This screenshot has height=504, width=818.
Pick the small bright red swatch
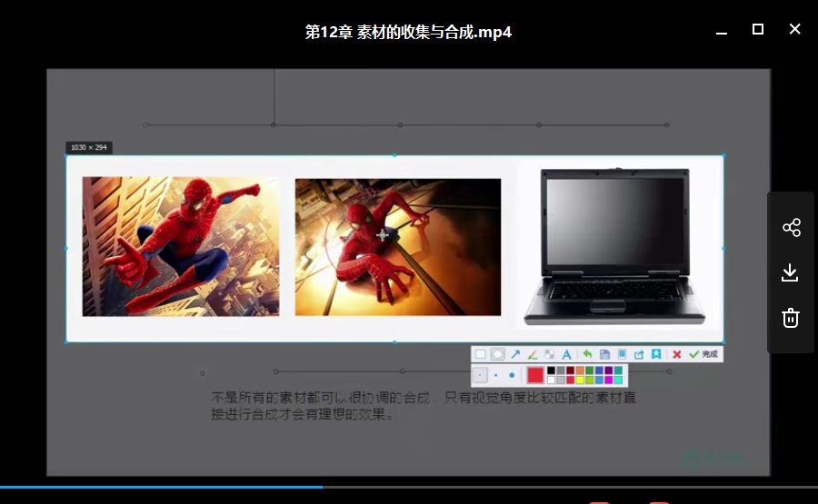[570, 380]
